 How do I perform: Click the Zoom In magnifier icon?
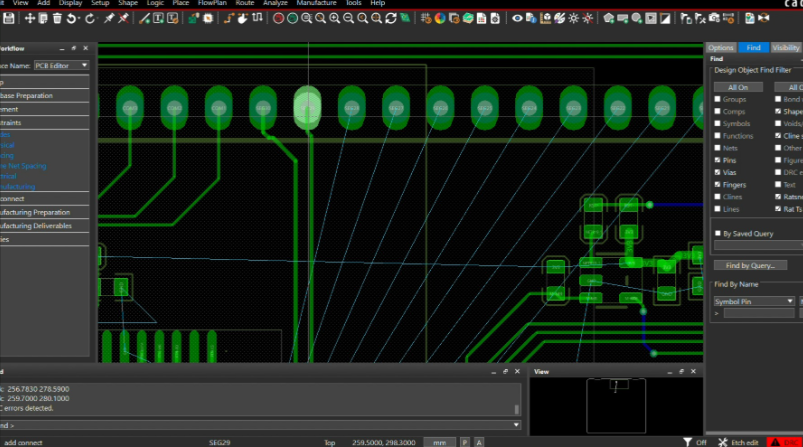pos(334,18)
